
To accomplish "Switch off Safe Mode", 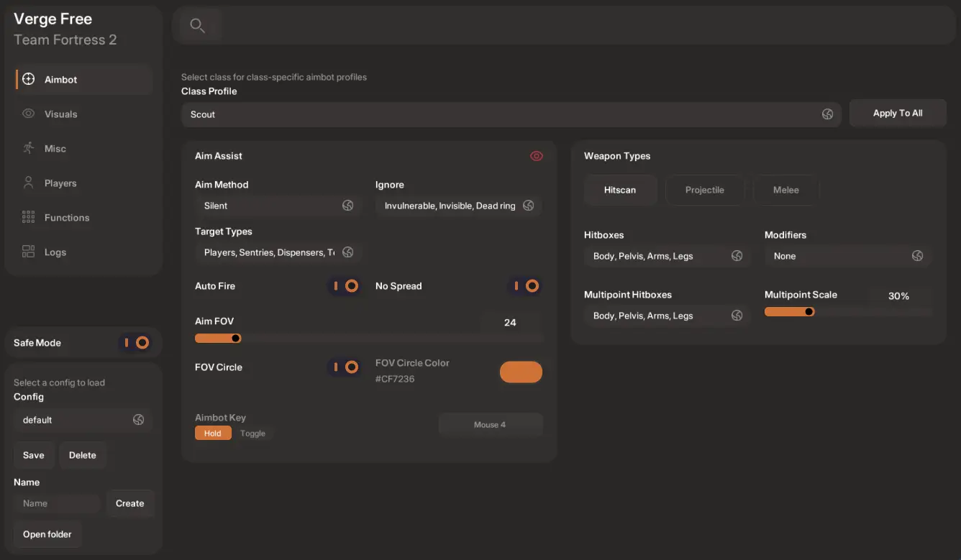I will 135,343.
